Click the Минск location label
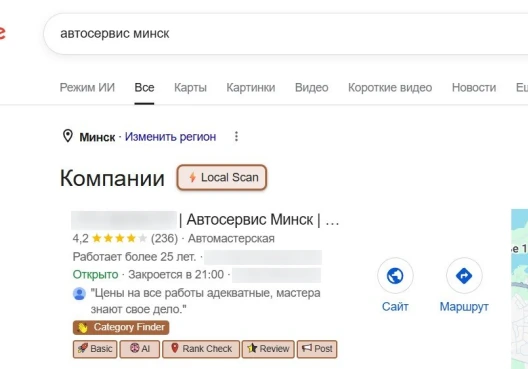528x369 pixels. pos(97,137)
